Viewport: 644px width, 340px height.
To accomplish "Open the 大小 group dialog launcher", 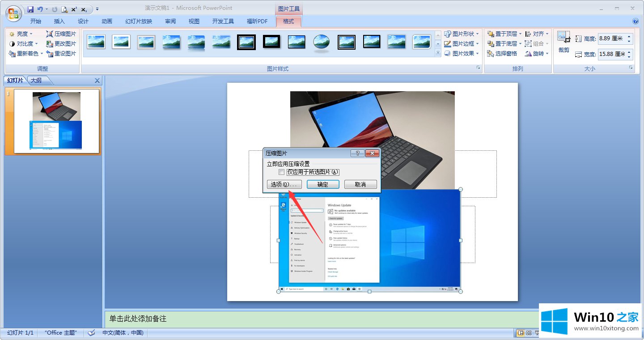I will pos(631,68).
